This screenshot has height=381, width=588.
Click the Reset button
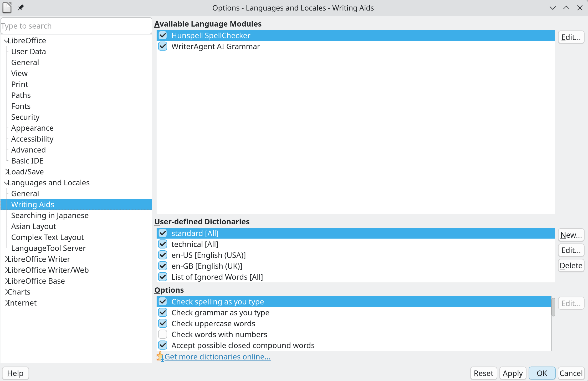(483, 373)
